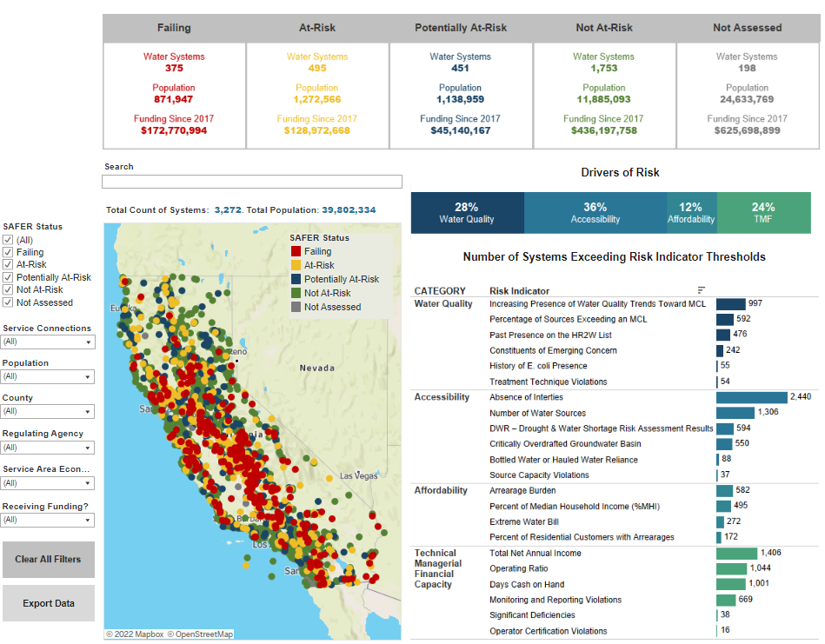Open the Receiving Funding? dropdown
Image resolution: width=825 pixels, height=644 pixels.
pos(48,521)
